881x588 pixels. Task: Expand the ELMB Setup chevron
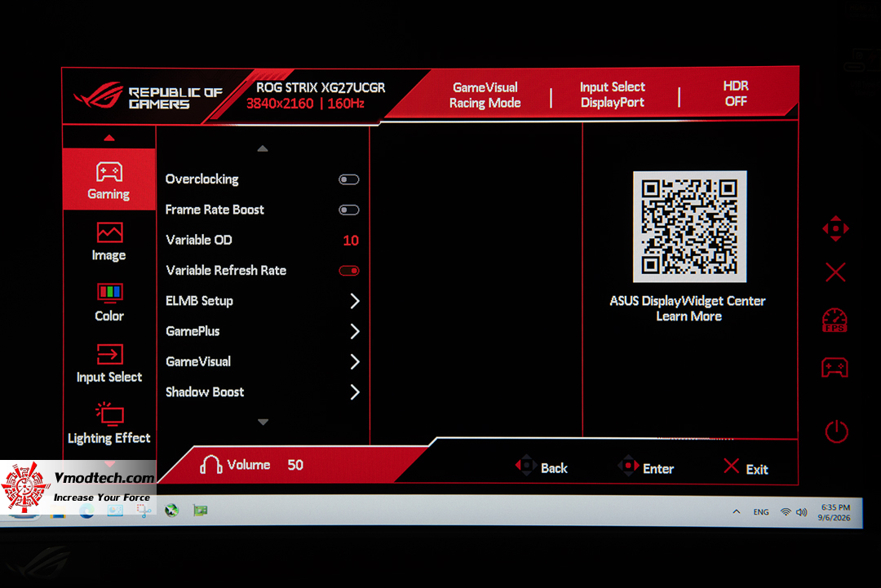(x=355, y=301)
